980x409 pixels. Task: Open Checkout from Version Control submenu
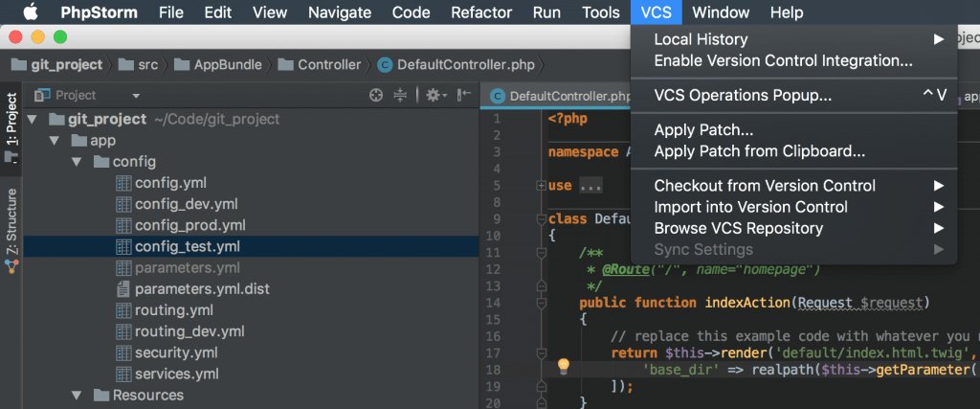[793, 186]
